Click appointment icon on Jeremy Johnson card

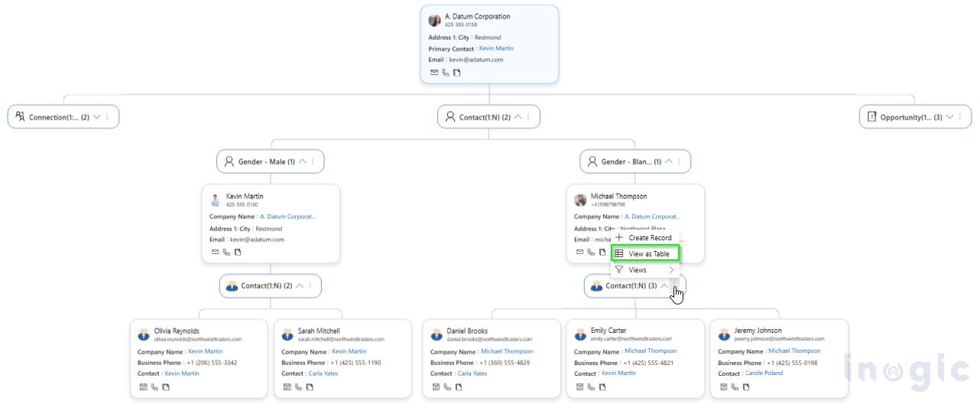pyautogui.click(x=723, y=386)
